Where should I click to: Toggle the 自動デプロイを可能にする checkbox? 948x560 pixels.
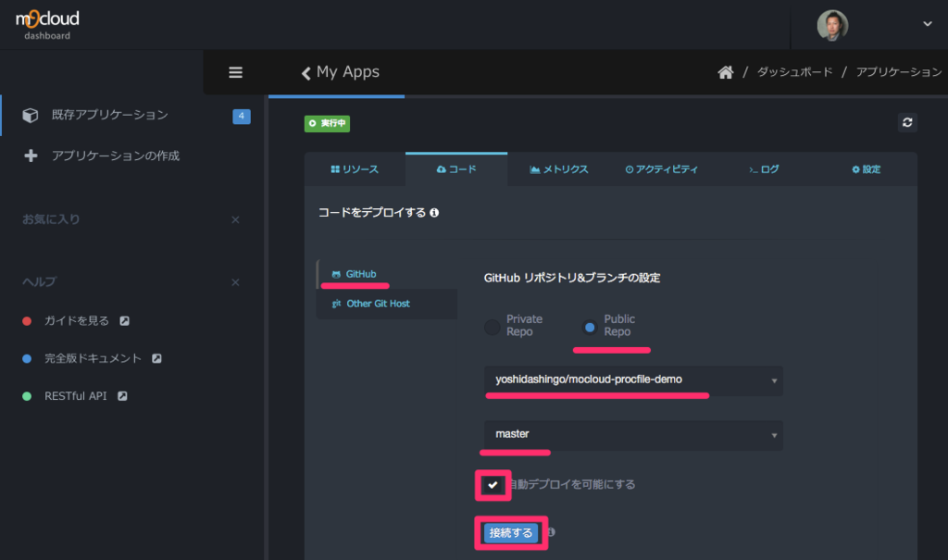click(493, 485)
